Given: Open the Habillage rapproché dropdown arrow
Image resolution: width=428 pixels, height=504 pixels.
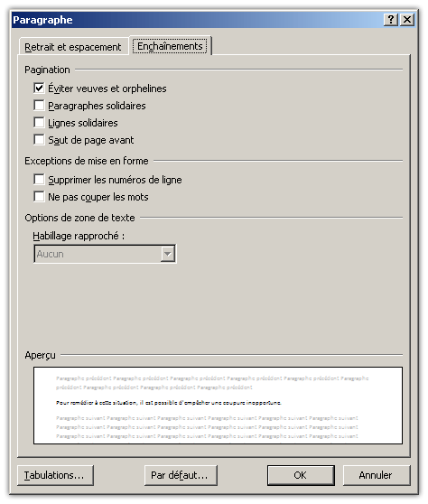Looking at the screenshot, I should point(167,254).
